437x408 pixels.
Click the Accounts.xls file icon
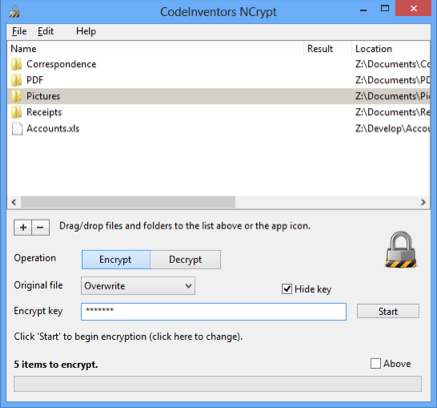click(x=17, y=129)
